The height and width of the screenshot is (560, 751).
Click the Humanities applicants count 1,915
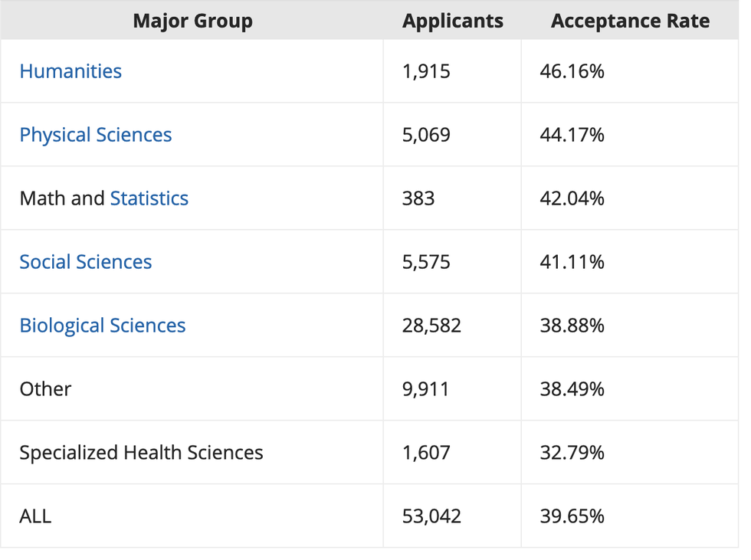[x=426, y=71]
